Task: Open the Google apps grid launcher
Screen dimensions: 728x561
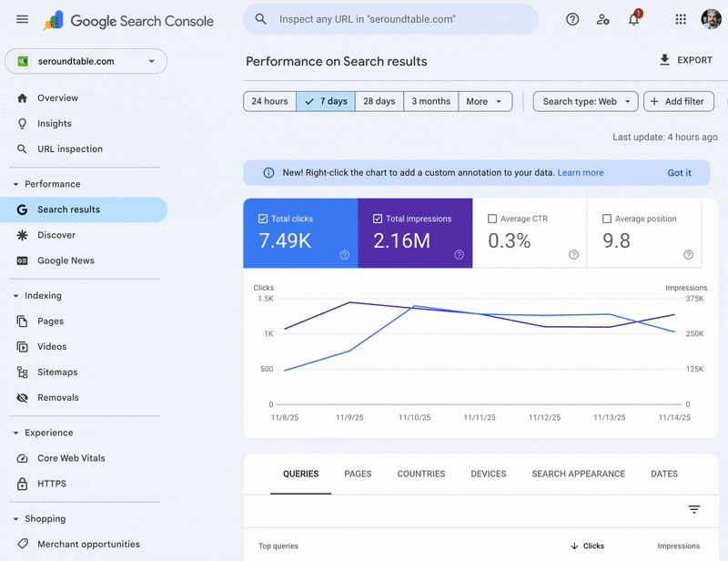Action: 680,19
